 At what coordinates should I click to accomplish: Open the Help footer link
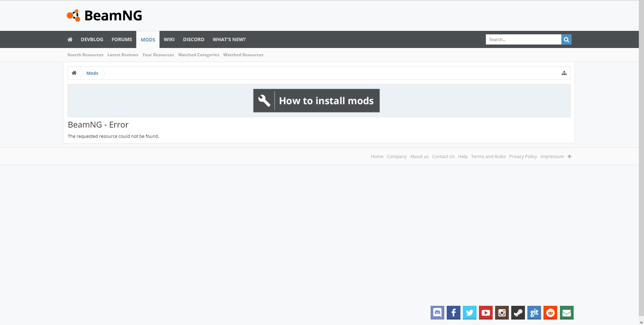[x=463, y=156]
